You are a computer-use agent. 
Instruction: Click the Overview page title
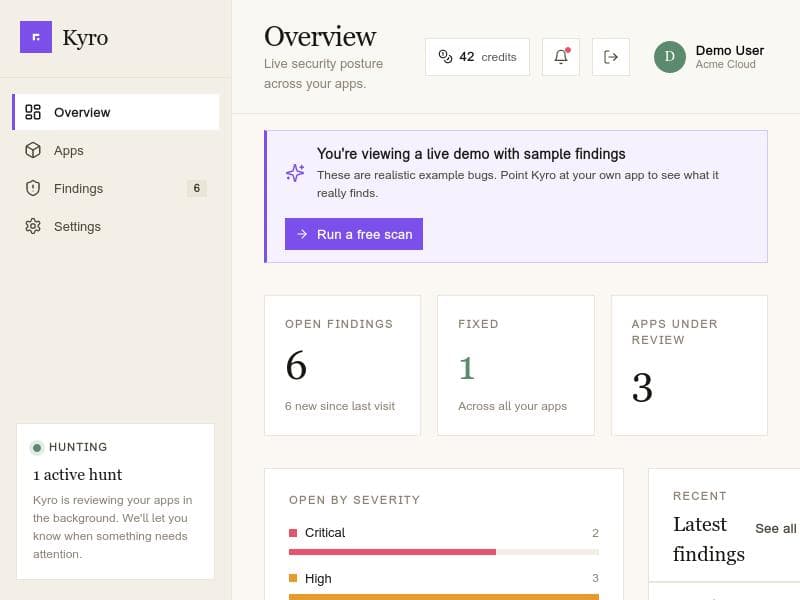point(320,36)
